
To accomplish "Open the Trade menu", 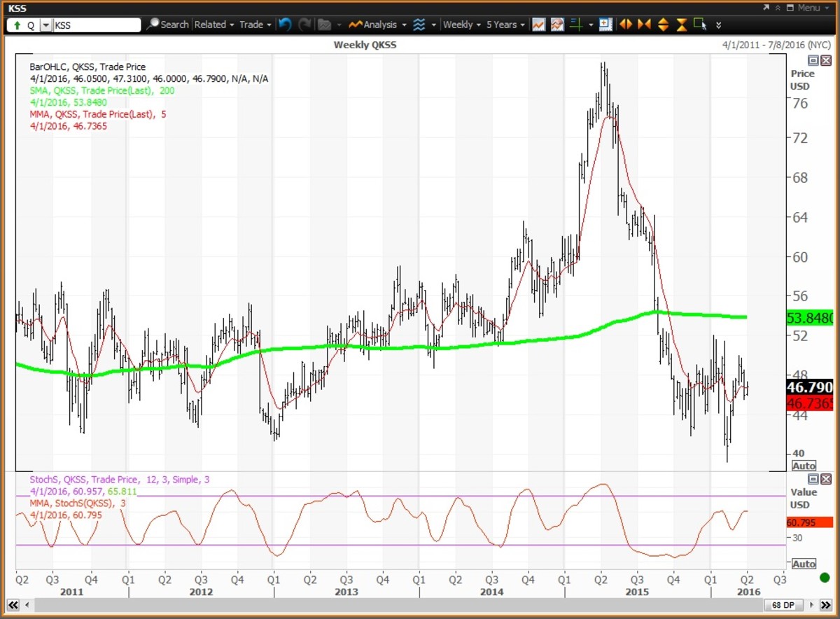I will coord(255,25).
